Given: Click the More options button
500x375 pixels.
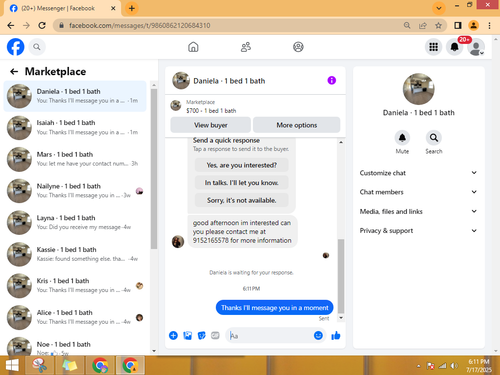Looking at the screenshot, I should [x=297, y=125].
